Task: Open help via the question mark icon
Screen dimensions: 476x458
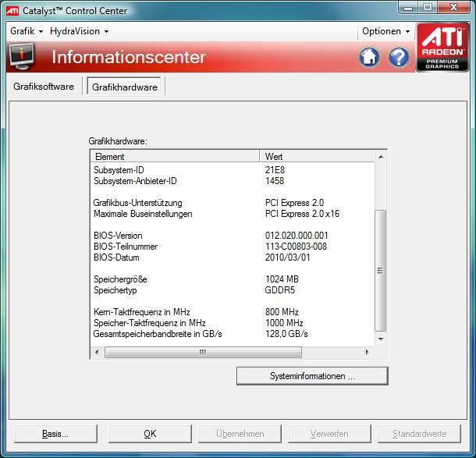Action: 399,57
